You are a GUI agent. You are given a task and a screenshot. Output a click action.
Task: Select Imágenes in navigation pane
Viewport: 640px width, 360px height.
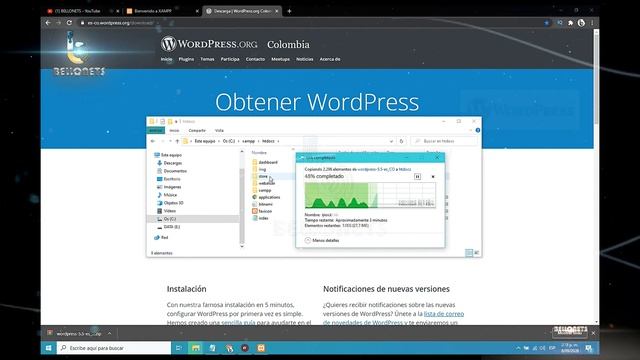coord(169,187)
